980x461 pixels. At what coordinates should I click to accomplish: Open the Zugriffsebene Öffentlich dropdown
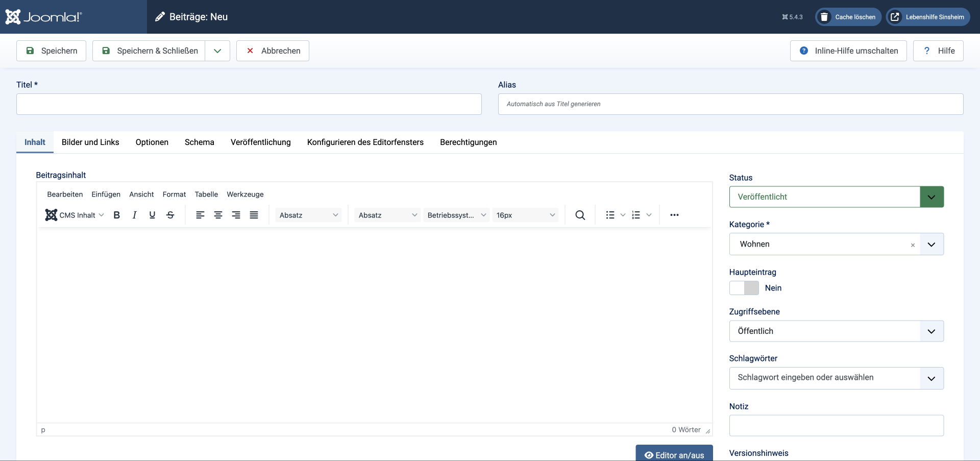point(836,331)
